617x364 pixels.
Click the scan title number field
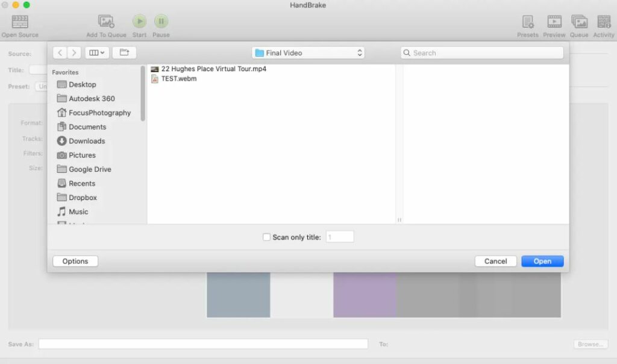point(340,237)
